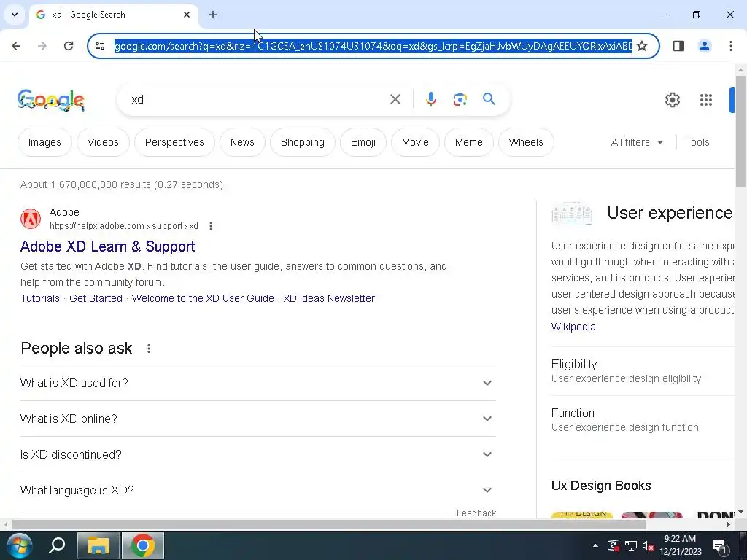Click the Google holiday logo

coord(51,100)
